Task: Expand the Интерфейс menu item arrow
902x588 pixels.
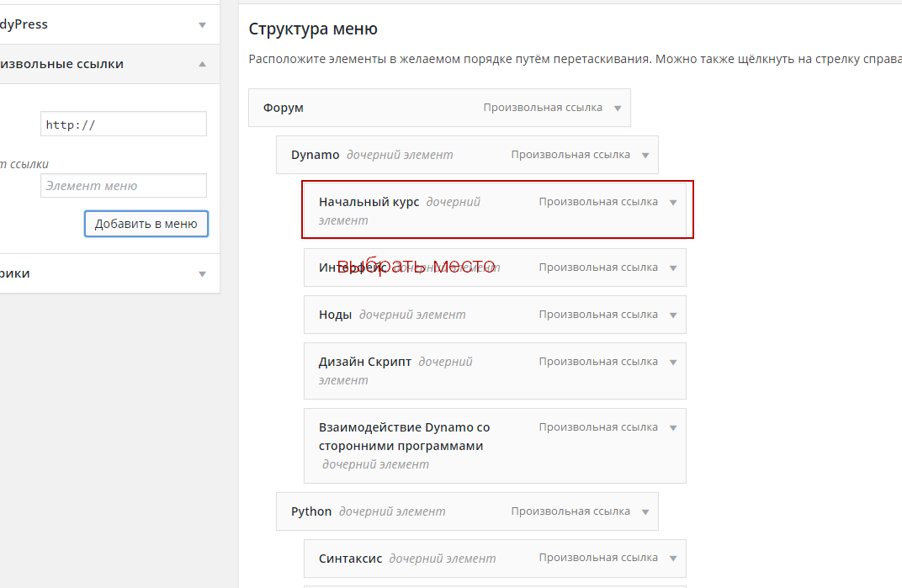Action: pos(673,268)
